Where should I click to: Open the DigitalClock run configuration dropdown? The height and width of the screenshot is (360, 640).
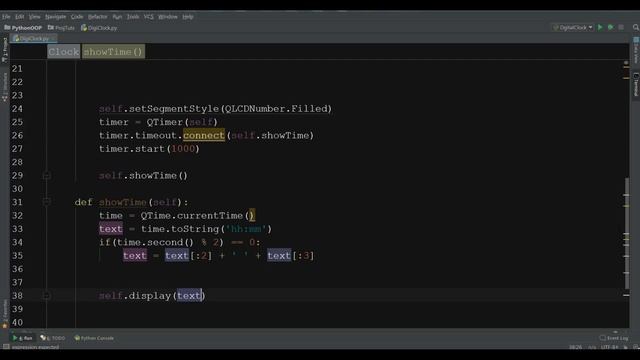573,27
